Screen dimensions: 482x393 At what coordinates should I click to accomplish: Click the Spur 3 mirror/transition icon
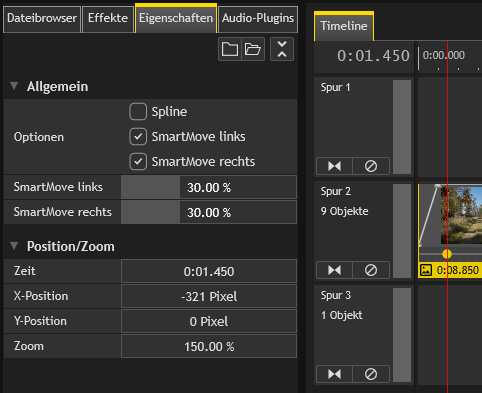[334, 374]
